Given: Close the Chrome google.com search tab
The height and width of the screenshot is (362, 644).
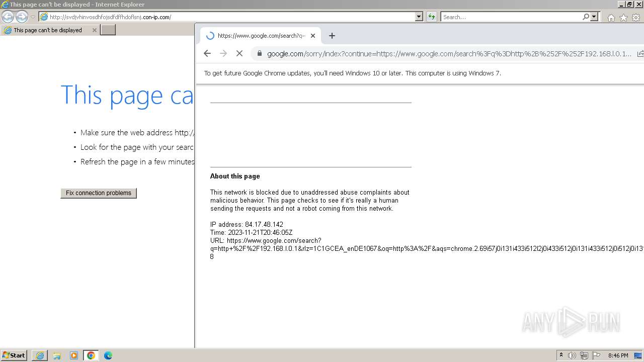Looking at the screenshot, I should 313,36.
